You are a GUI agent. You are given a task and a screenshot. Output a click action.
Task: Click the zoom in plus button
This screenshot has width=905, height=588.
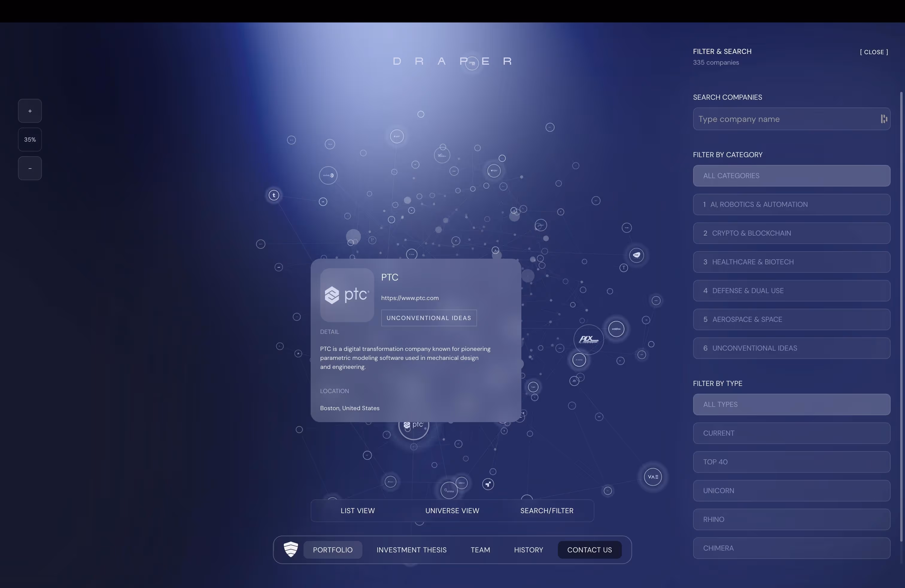pos(30,111)
